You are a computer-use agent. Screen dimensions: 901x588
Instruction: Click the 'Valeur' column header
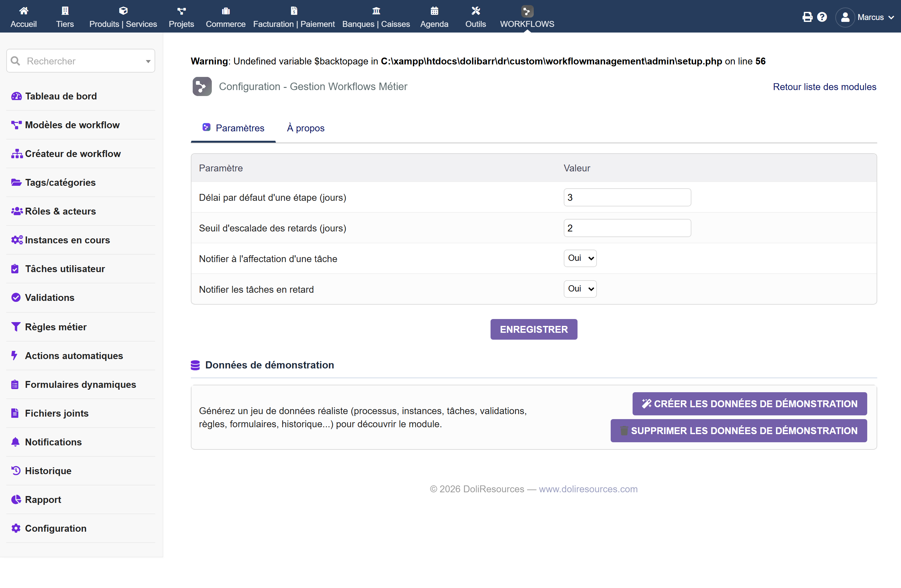(577, 168)
